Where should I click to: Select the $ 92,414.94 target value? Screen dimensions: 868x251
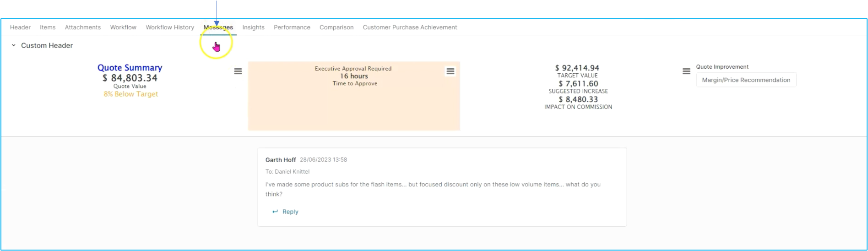tap(577, 68)
